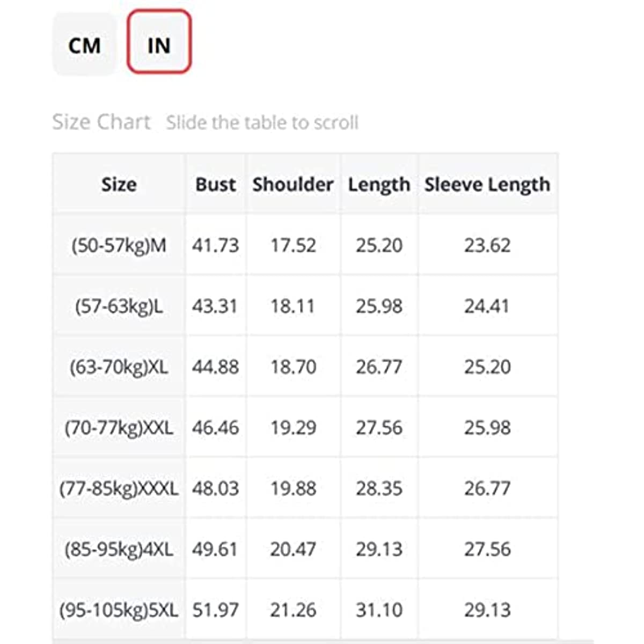Viewport: 644px width, 644px height.
Task: Select the (95-105kg)5XL size row
Action: point(305,609)
